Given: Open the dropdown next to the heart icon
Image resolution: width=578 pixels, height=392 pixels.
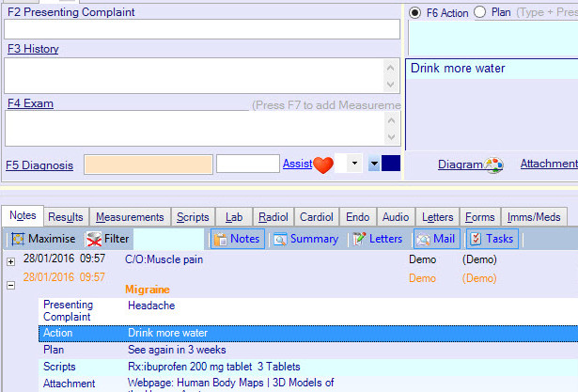Looking at the screenshot, I should 354,163.
